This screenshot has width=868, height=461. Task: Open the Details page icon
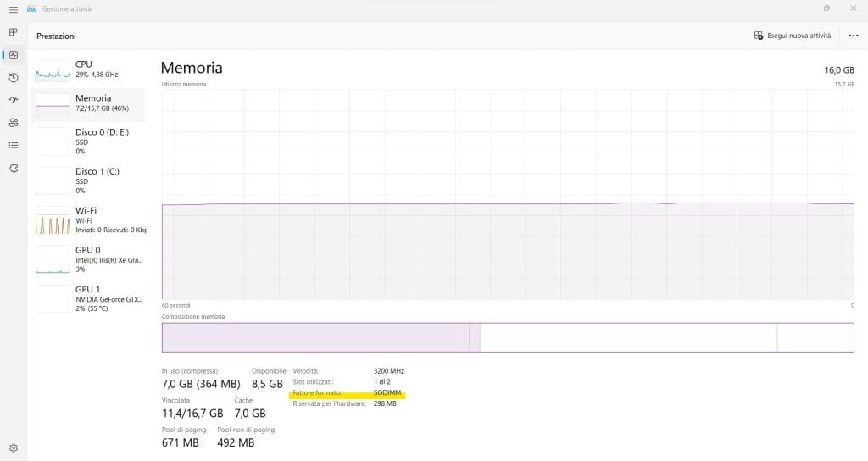[x=13, y=145]
